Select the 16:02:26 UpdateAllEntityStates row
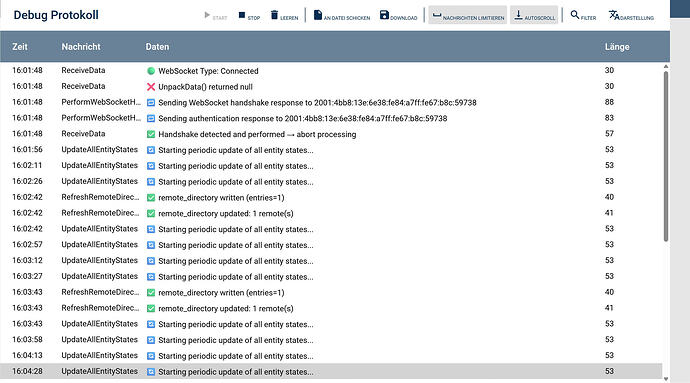This screenshot has width=690, height=383. pyautogui.click(x=331, y=182)
